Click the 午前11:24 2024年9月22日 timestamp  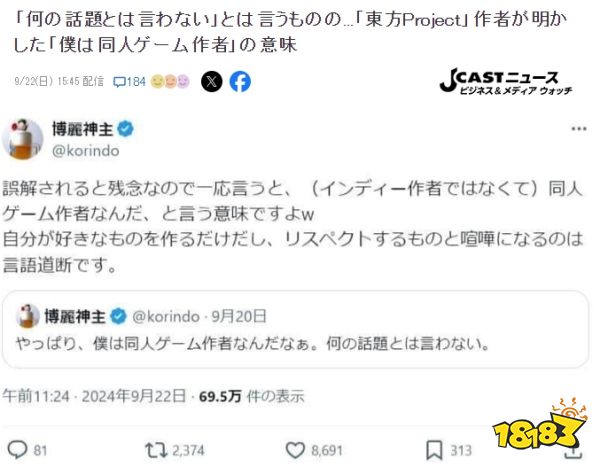pyautogui.click(x=94, y=396)
